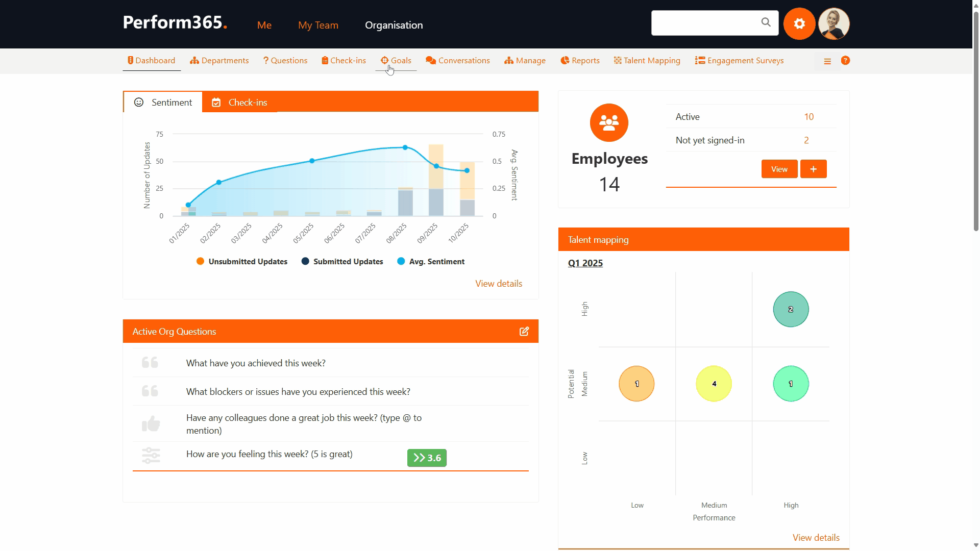
Task: Open the Q1 2025 talent mapping period
Action: pyautogui.click(x=585, y=263)
